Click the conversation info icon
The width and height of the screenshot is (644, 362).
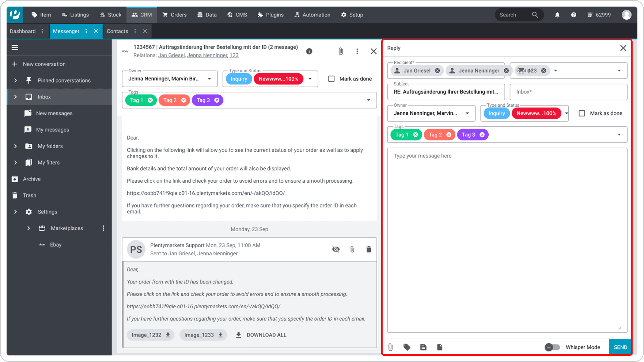point(309,51)
